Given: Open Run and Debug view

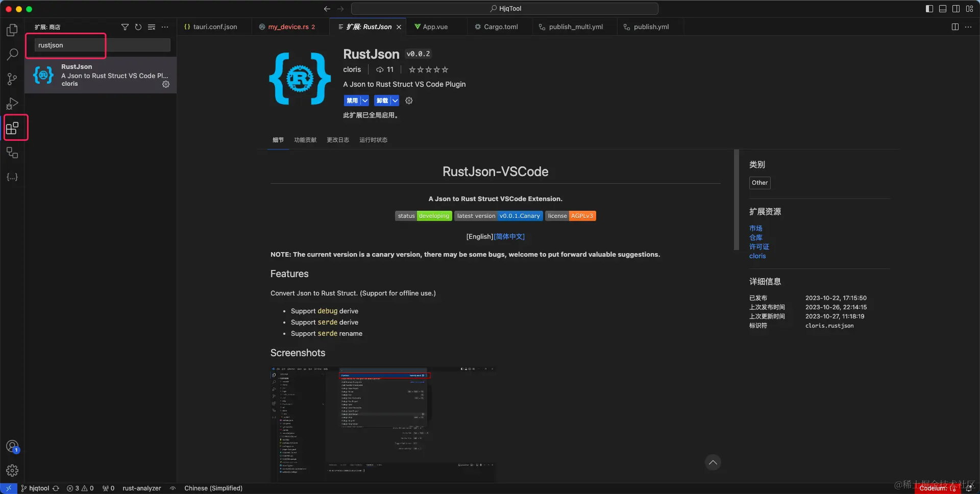Looking at the screenshot, I should tap(12, 104).
